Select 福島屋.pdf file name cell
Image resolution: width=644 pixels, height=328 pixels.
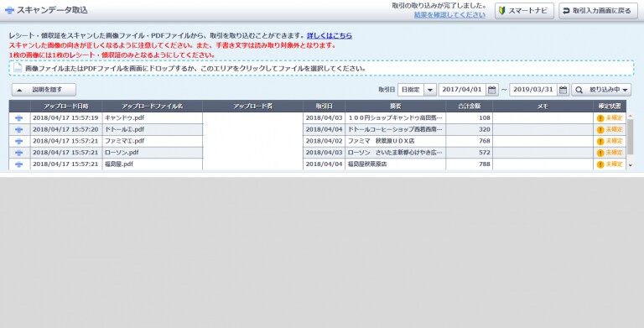(x=153, y=164)
